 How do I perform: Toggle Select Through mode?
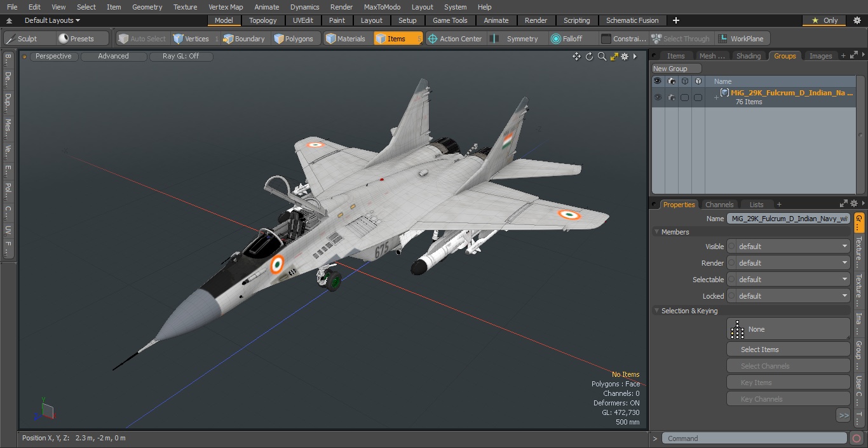[x=681, y=39]
